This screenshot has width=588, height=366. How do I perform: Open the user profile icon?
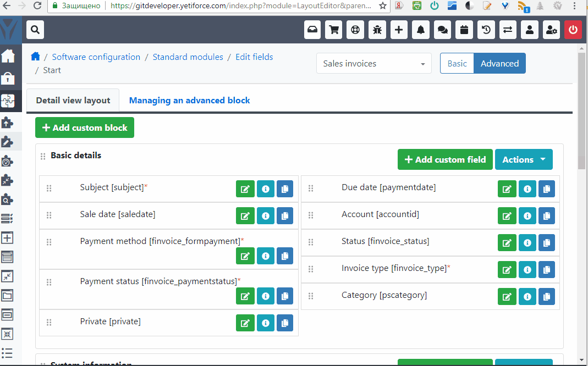click(x=530, y=30)
